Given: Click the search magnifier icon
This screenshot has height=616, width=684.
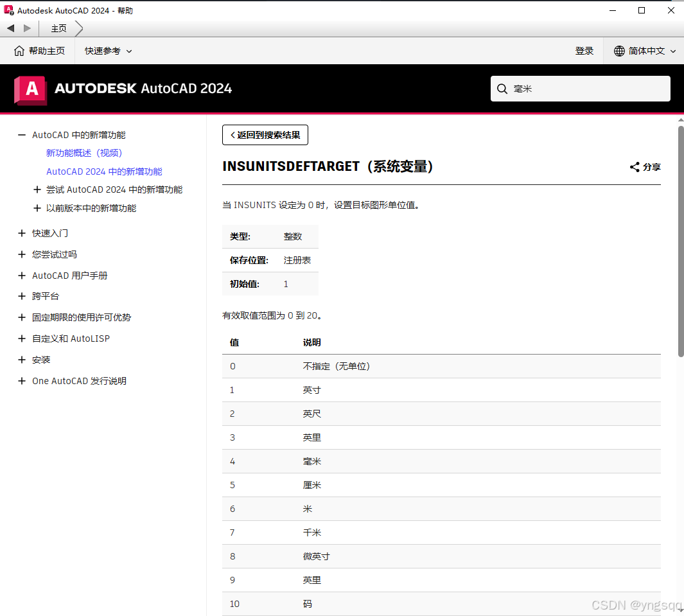Looking at the screenshot, I should 502,89.
